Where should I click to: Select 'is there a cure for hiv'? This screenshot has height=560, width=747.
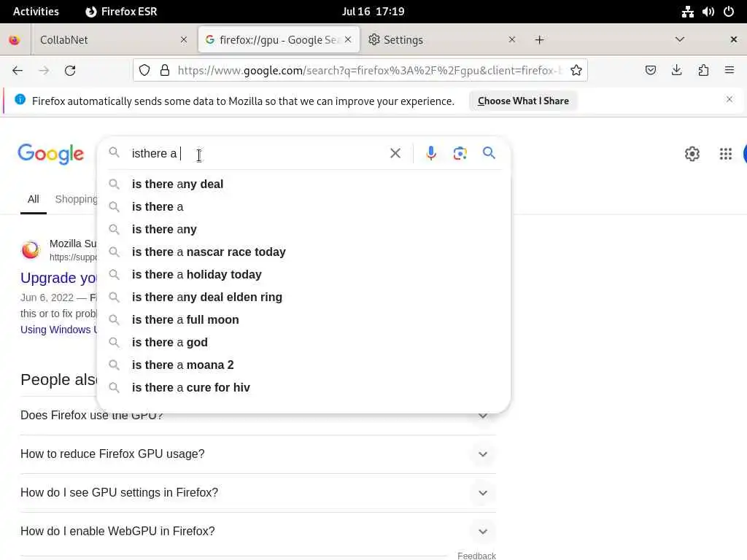click(x=303, y=388)
